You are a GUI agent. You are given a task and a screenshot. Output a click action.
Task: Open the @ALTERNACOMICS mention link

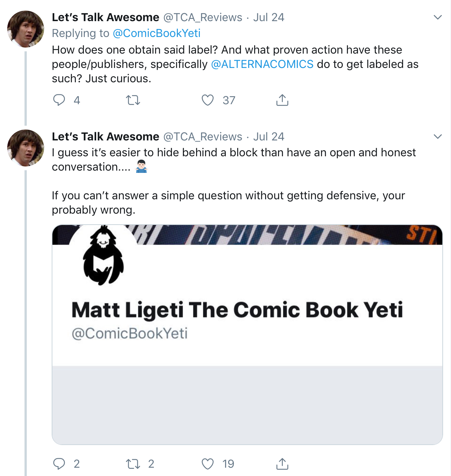[x=262, y=64]
